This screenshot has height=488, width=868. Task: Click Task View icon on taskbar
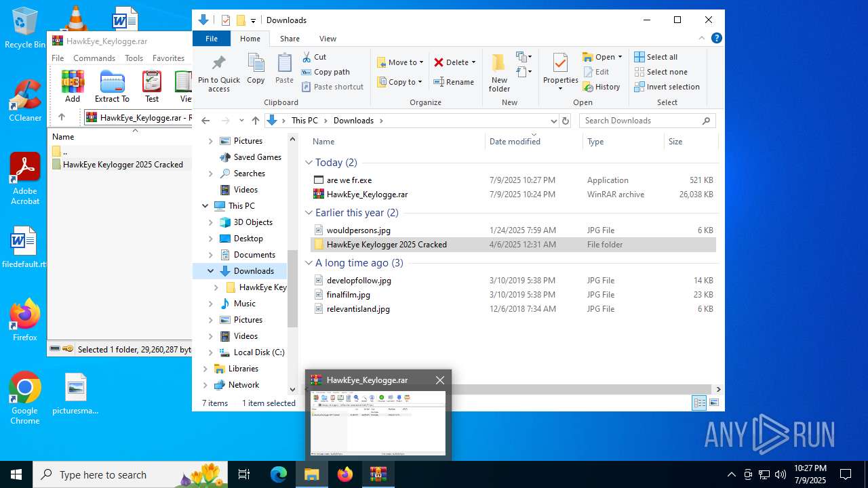click(x=244, y=474)
